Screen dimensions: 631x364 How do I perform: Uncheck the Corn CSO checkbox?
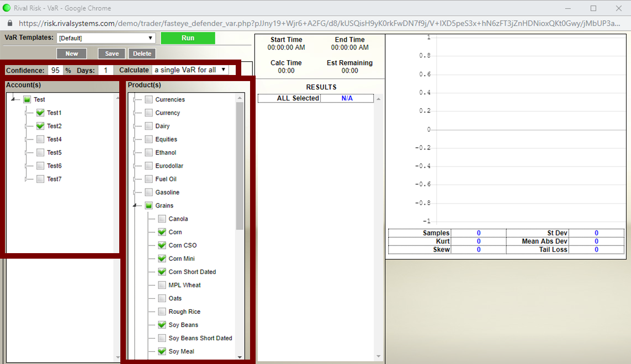(162, 245)
